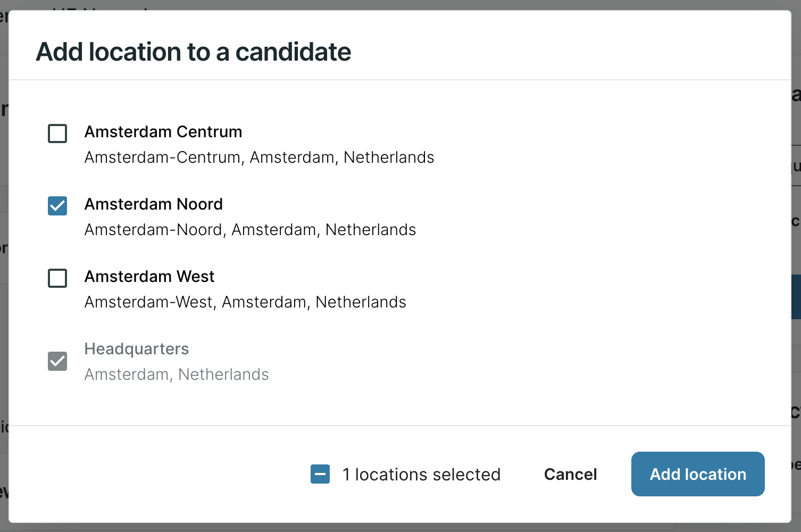Click the '1 locations selected' text
The image size is (801, 532).
click(421, 475)
